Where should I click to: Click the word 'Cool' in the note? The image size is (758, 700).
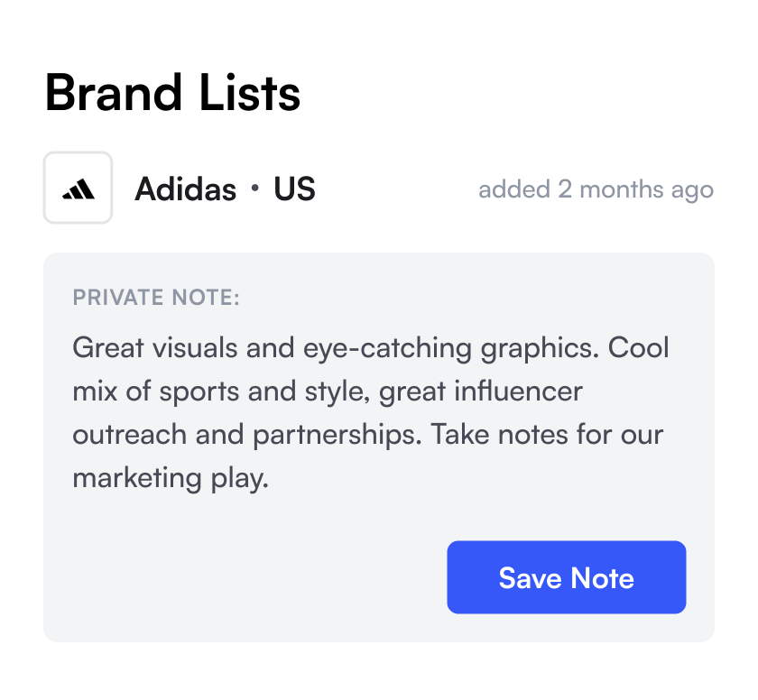(x=638, y=348)
